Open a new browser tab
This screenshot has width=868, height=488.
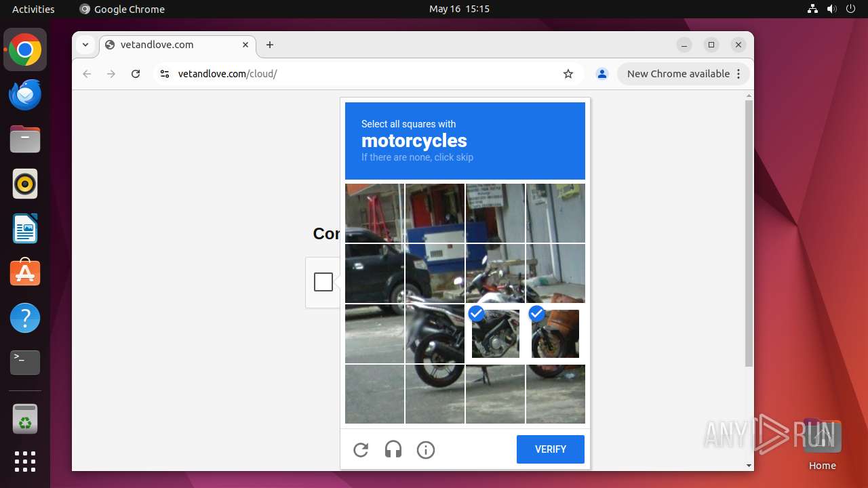270,45
